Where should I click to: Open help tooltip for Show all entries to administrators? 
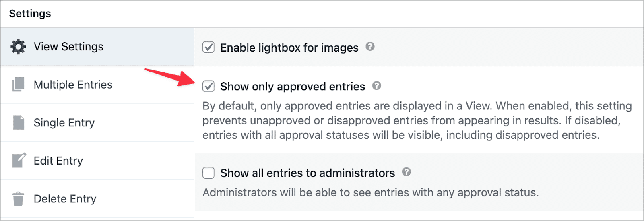(x=407, y=172)
